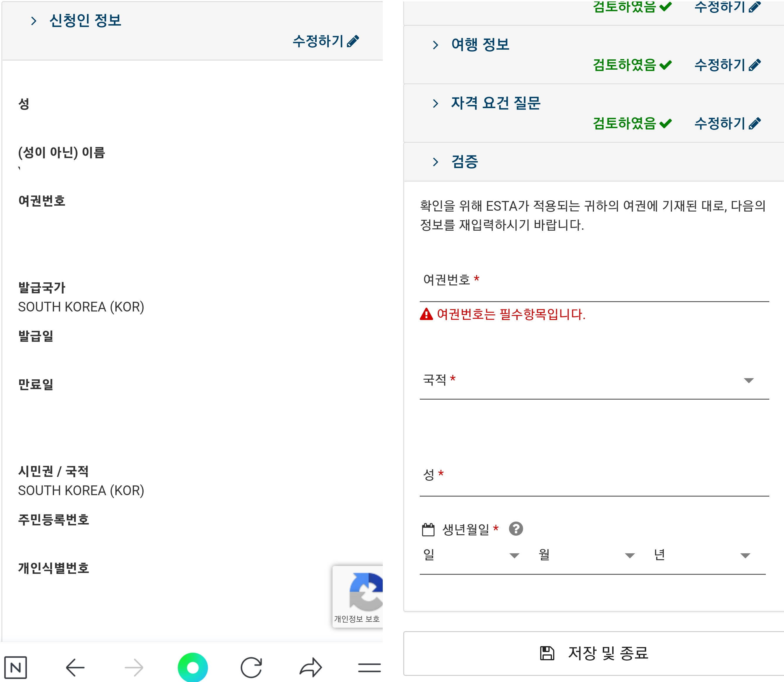784x682 pixels.
Task: Open the share arrow icon
Action: click(311, 667)
